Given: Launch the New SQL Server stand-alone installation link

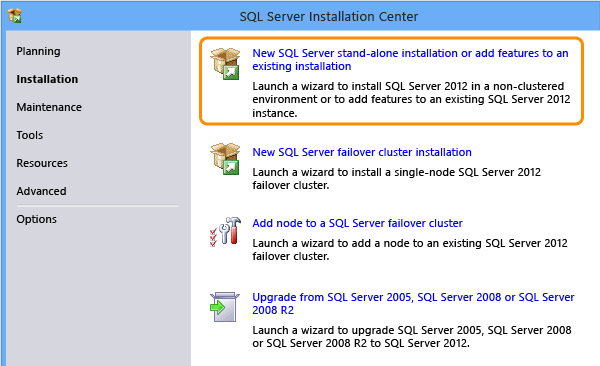Looking at the screenshot, I should pyautogui.click(x=410, y=59).
